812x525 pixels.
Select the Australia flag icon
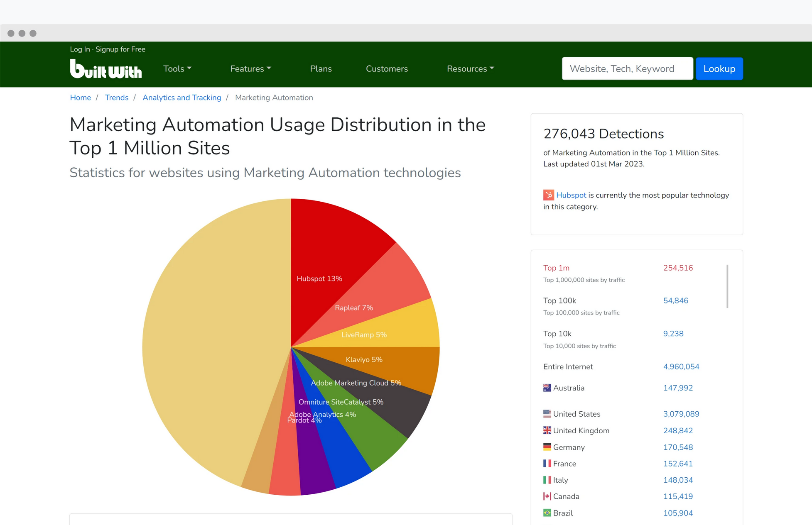(x=547, y=388)
